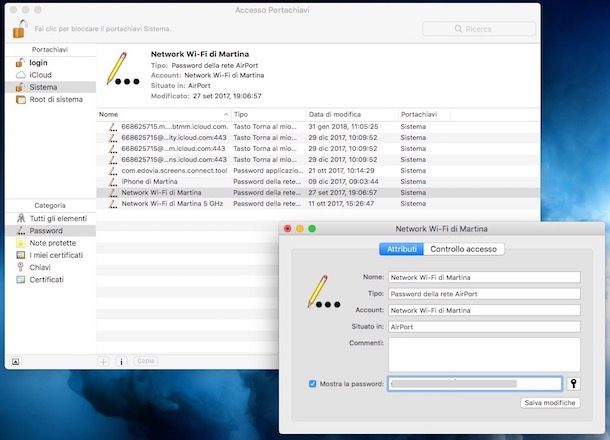Select the Sistema keychain in sidebar

click(51, 87)
